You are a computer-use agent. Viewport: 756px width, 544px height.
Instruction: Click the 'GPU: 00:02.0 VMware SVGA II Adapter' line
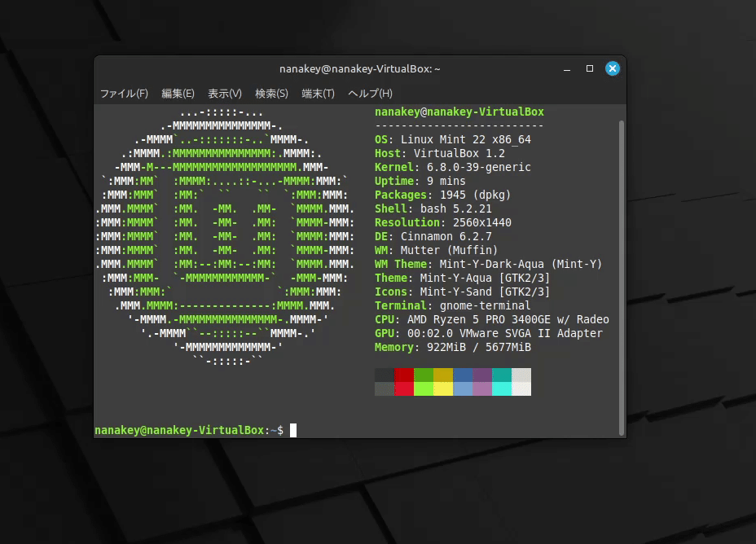489,333
